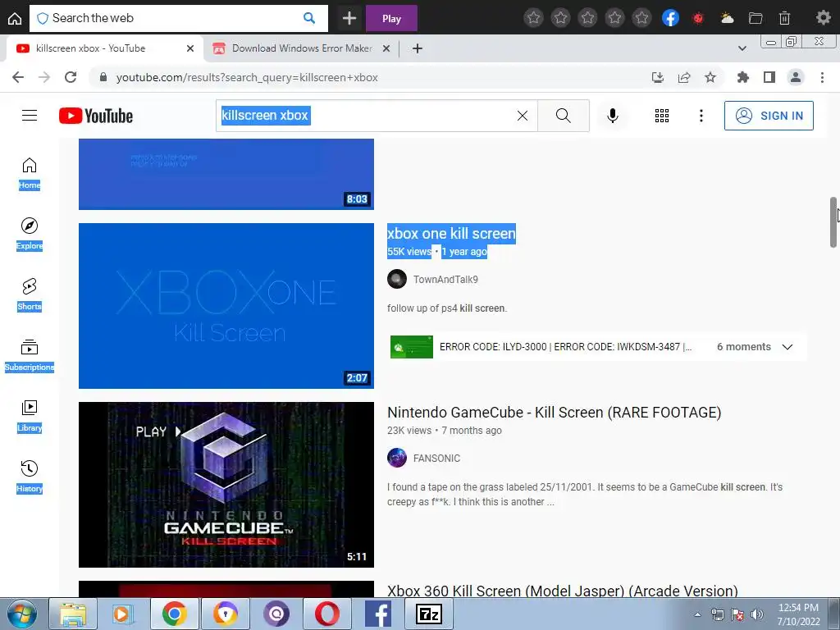Run the search with the magnifier button
Image resolution: width=840 pixels, height=630 pixels.
tap(563, 116)
